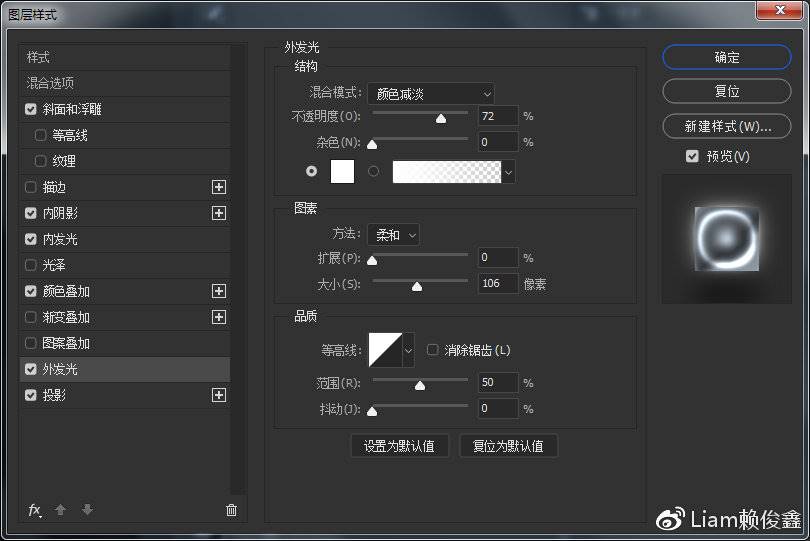
Task: Open the 混合模式 颜色减淡 dropdown
Action: 431,94
